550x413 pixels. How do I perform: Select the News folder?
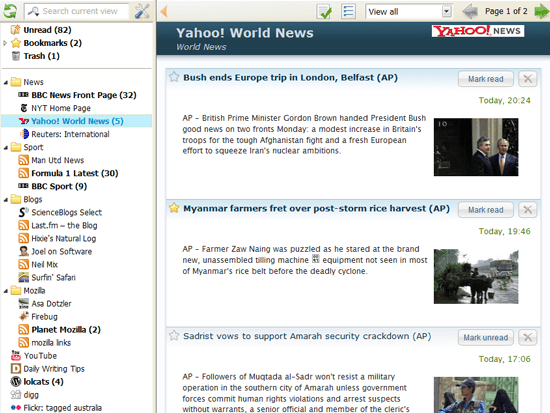coord(33,82)
